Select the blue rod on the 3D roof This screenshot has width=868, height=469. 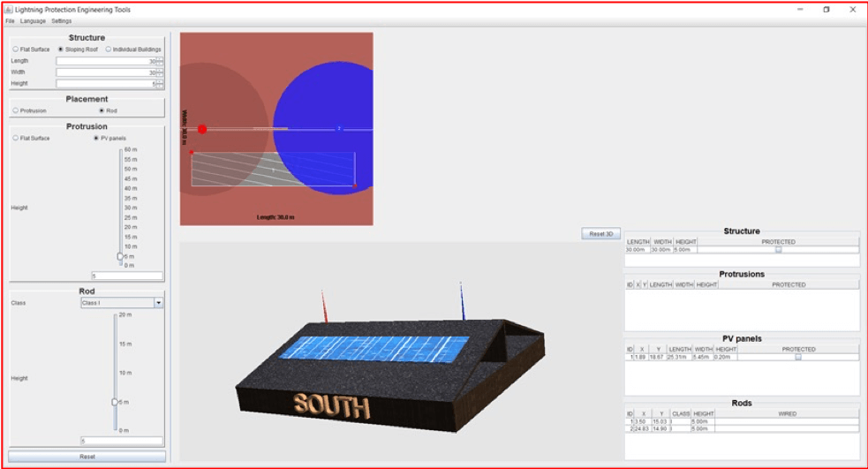462,300
